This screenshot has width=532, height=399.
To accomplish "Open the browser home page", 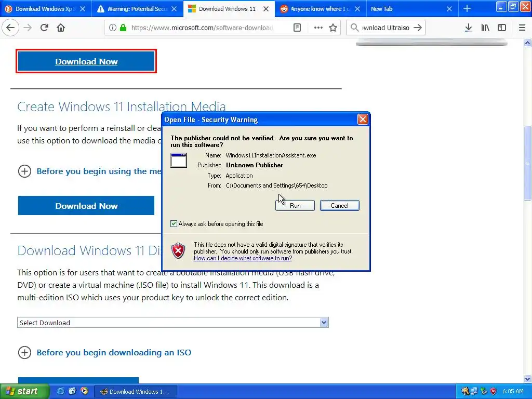I will pyautogui.click(x=61, y=28).
